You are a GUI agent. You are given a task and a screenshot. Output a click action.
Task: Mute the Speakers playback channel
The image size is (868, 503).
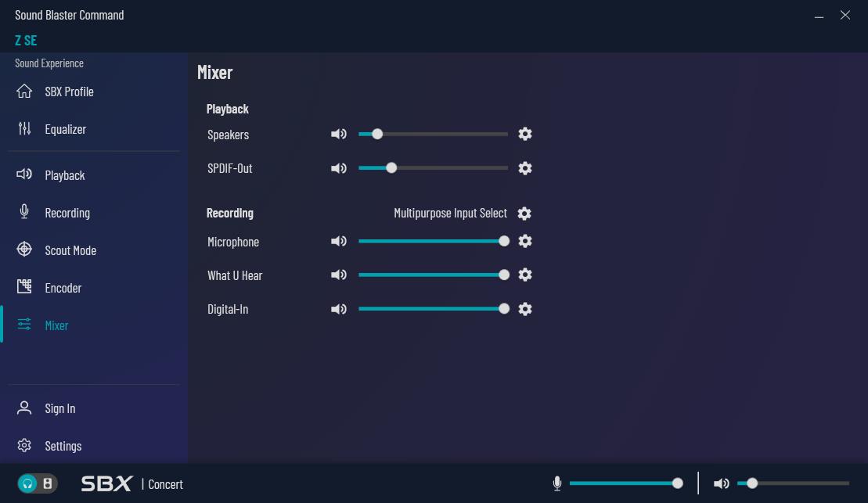point(339,134)
